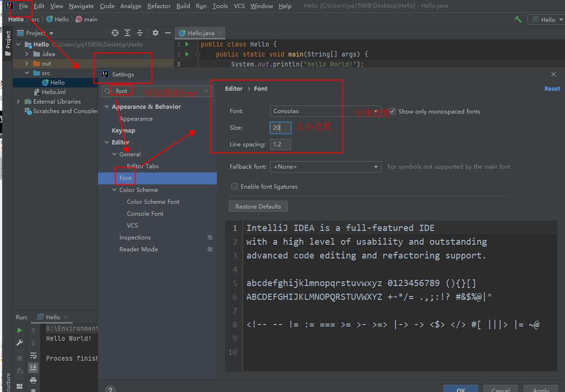Viewport: 565px width, 392px height.
Task: Expand the .idea folder
Action: click(x=27, y=54)
